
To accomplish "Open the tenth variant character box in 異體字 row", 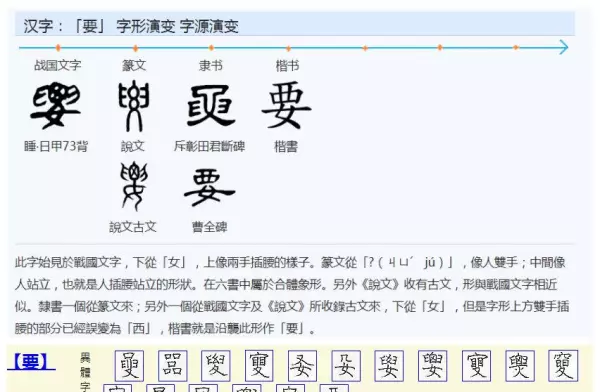I will pos(520,366).
